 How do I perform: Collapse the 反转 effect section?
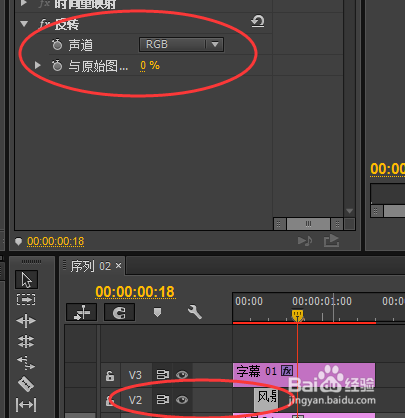click(x=24, y=24)
